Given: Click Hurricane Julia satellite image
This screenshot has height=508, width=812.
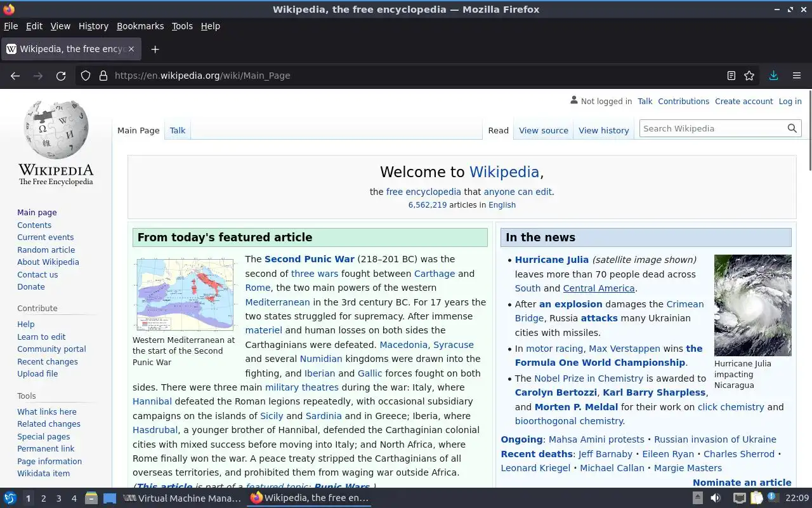Looking at the screenshot, I should [753, 305].
